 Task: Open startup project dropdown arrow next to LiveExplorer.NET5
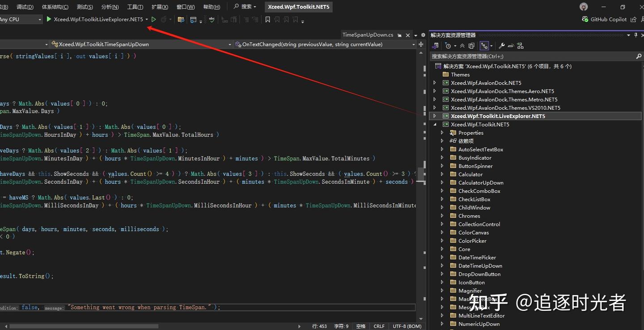pyautogui.click(x=147, y=19)
